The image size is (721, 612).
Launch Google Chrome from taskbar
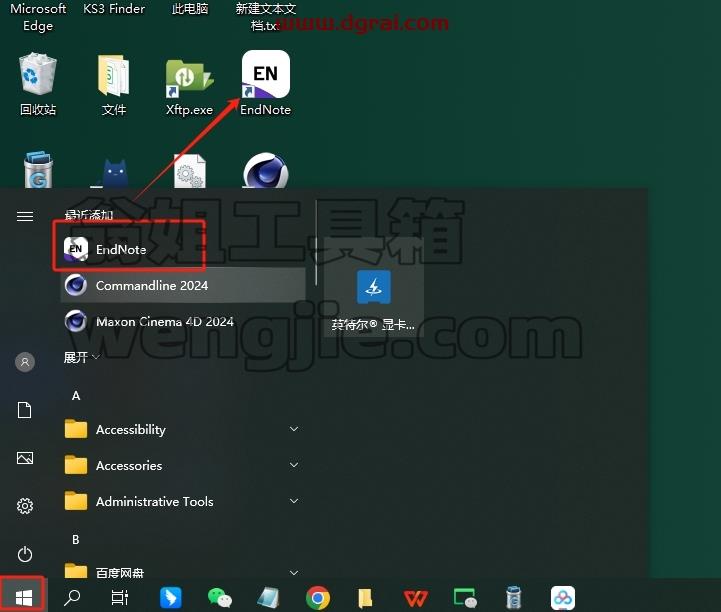pyautogui.click(x=318, y=598)
